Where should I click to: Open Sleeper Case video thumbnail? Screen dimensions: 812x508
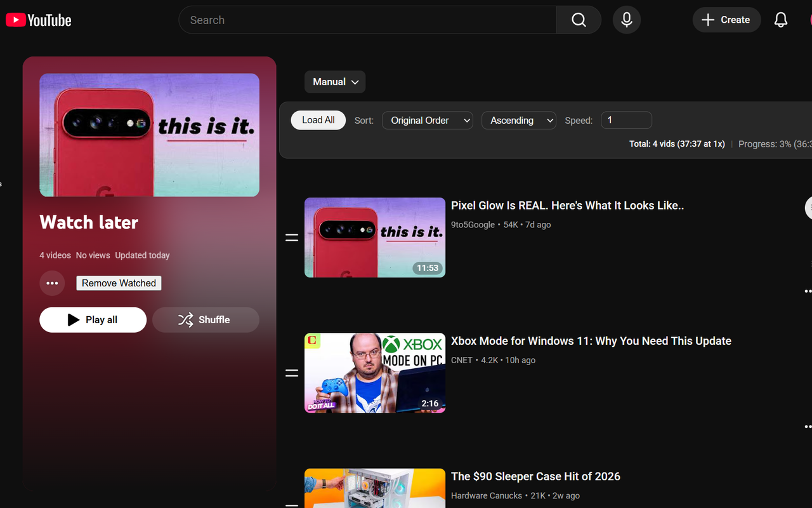[375, 488]
